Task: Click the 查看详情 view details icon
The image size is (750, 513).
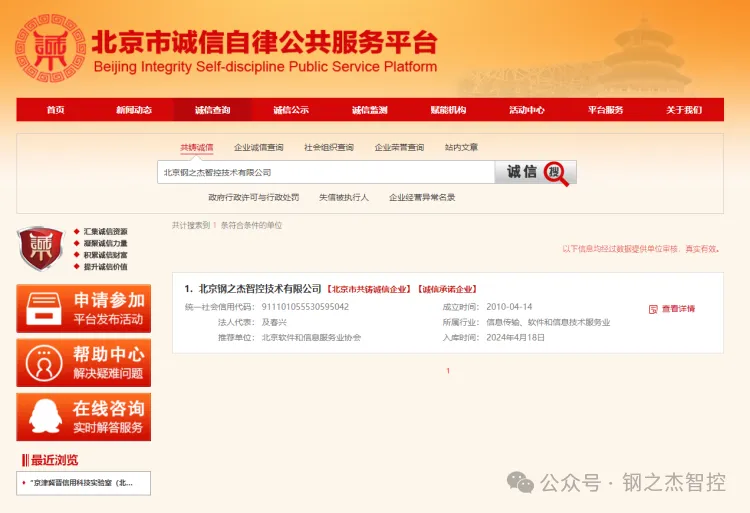Action: point(653,309)
